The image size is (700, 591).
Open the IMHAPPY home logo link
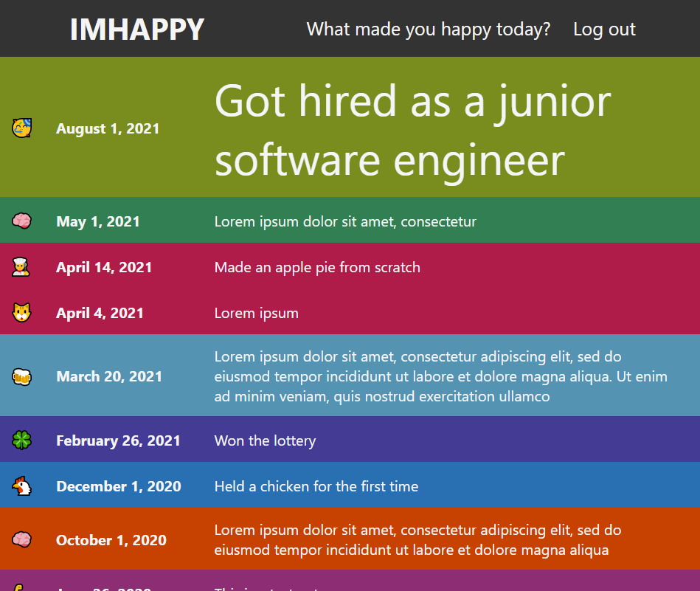[x=136, y=30]
